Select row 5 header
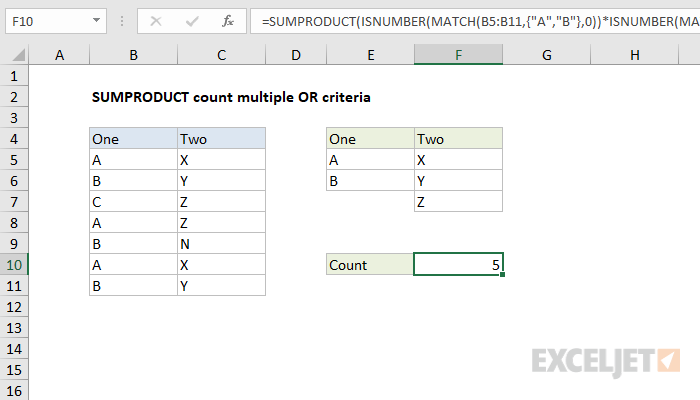The image size is (700, 400). [14, 160]
